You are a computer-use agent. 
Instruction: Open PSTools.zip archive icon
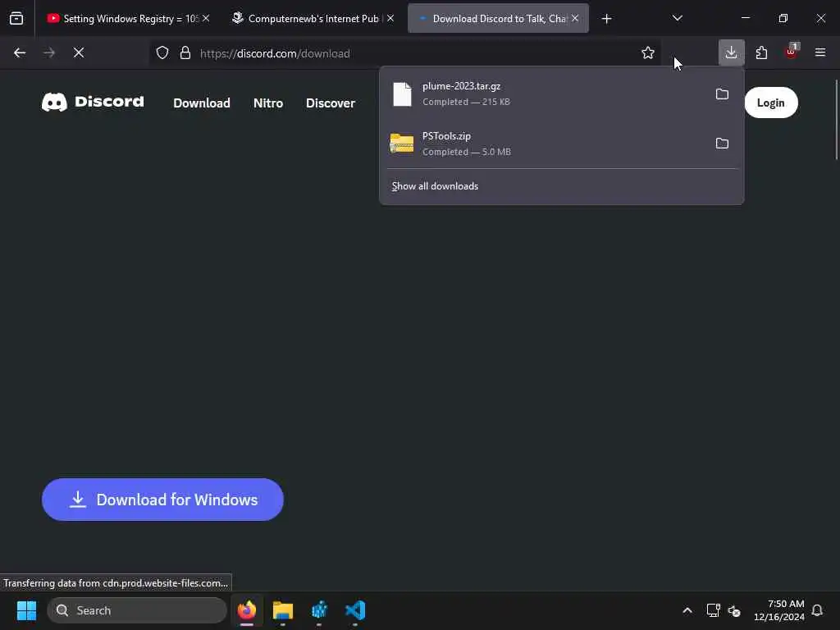click(x=402, y=144)
